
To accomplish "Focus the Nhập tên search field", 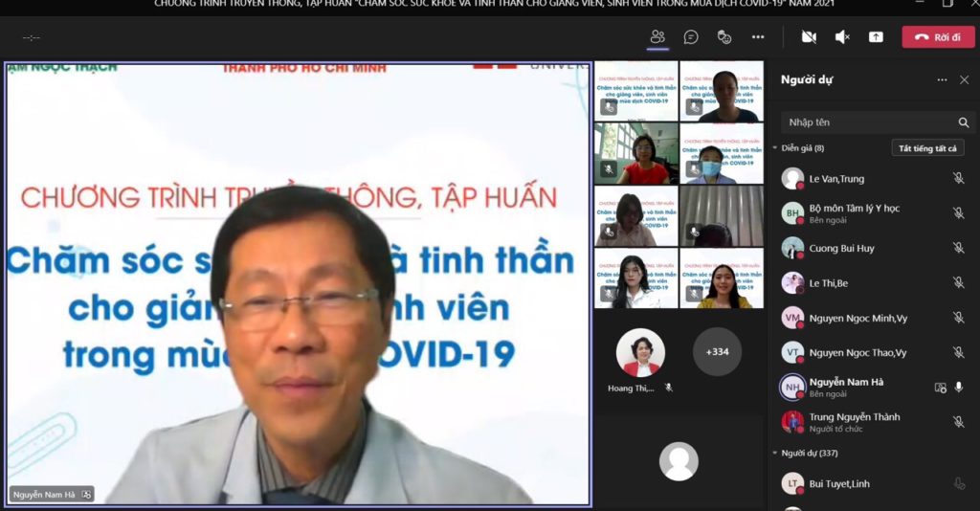I will 869,122.
